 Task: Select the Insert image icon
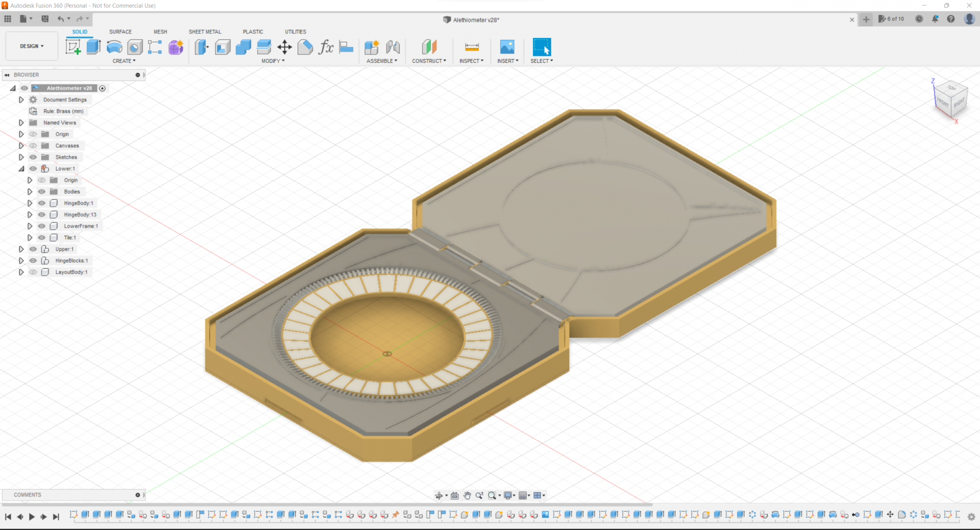507,47
